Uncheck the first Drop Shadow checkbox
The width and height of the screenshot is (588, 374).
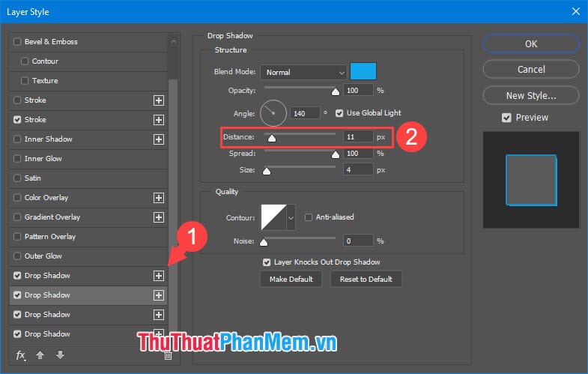[17, 276]
